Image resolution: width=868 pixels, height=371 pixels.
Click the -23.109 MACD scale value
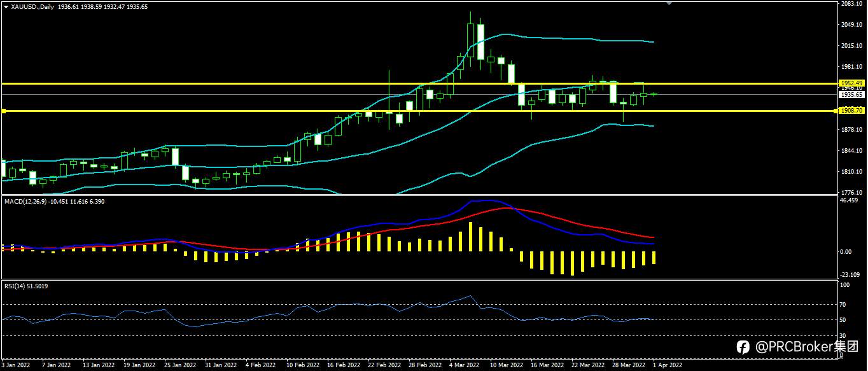(x=850, y=275)
